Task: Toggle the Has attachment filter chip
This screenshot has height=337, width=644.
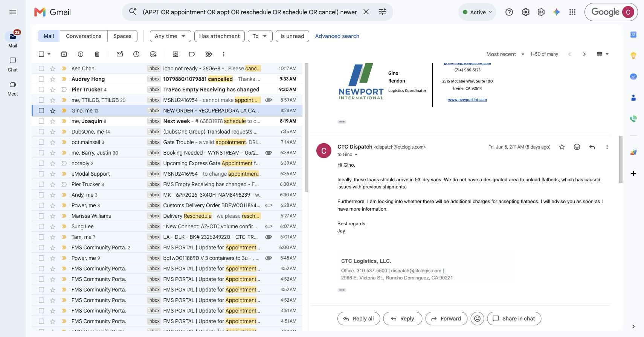Action: pyautogui.click(x=219, y=36)
